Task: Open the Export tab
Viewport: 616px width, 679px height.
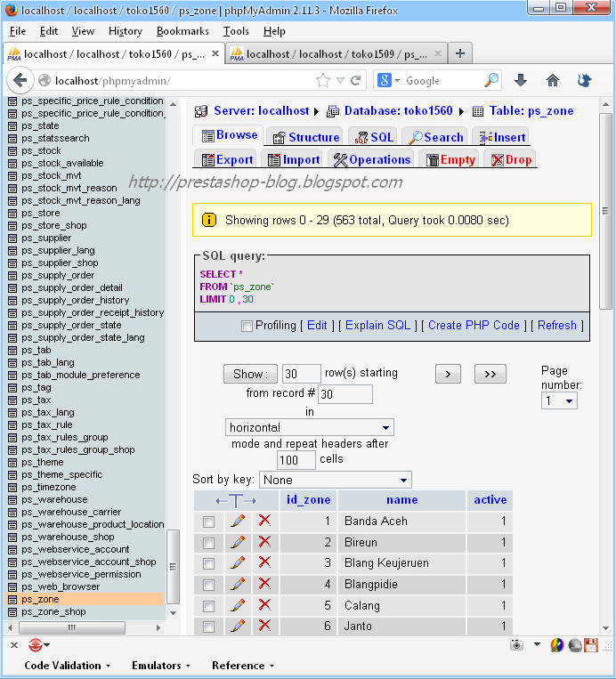Action: pos(227,160)
